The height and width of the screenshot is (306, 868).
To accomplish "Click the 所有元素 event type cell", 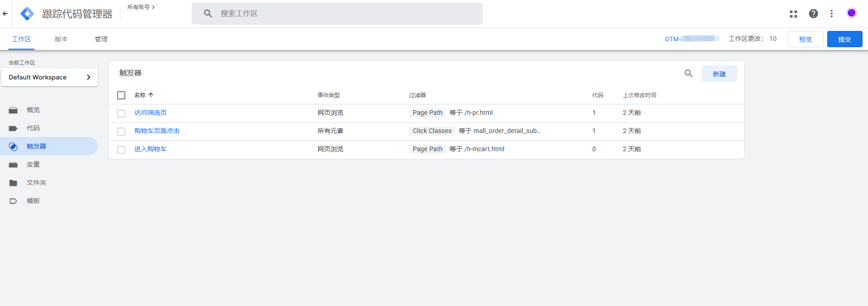I will click(x=330, y=131).
